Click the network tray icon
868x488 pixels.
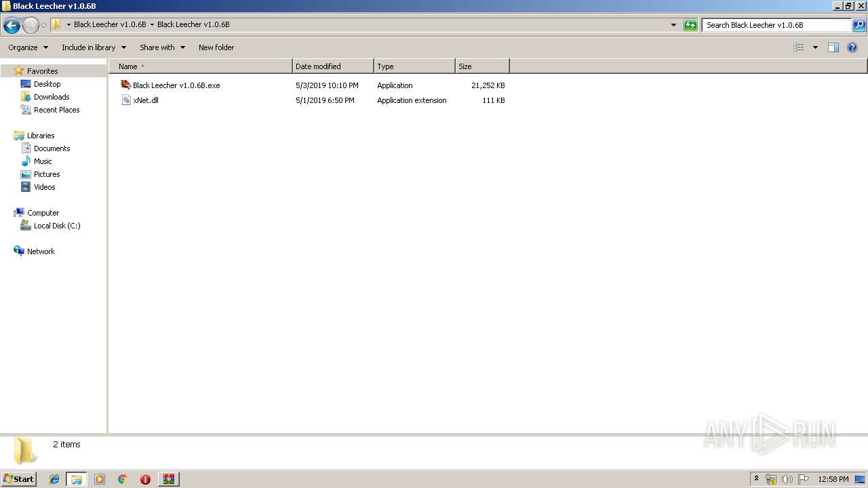771,479
